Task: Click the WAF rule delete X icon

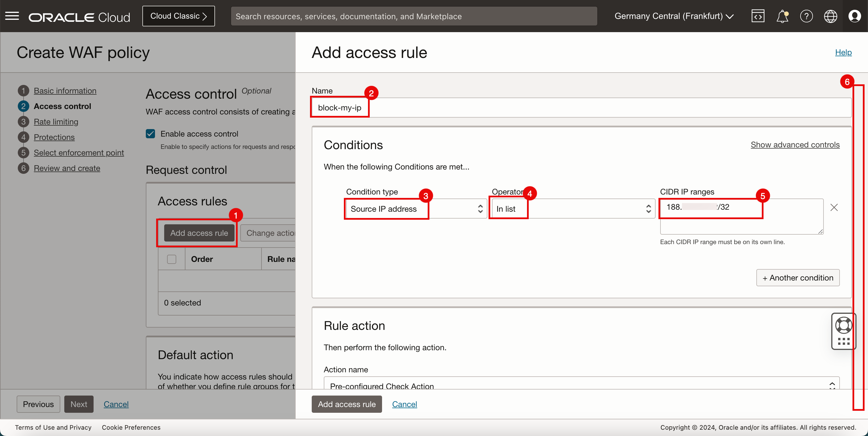Action: pyautogui.click(x=834, y=207)
